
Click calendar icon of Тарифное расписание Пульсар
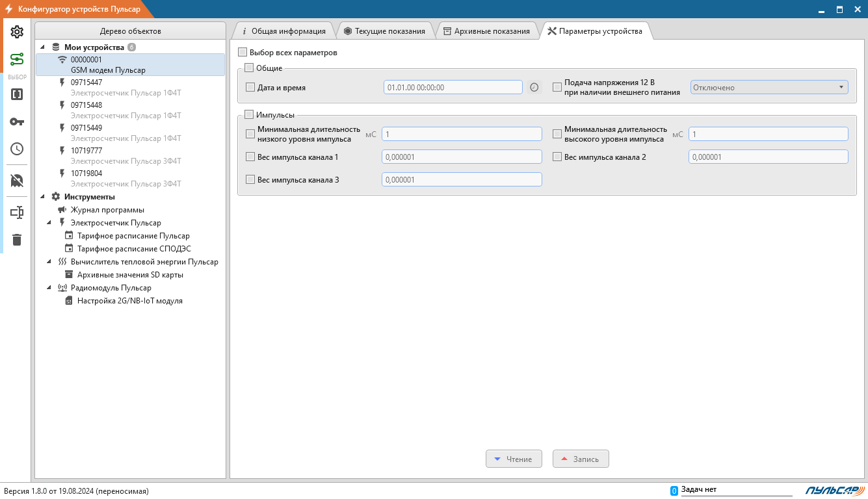pos(69,236)
